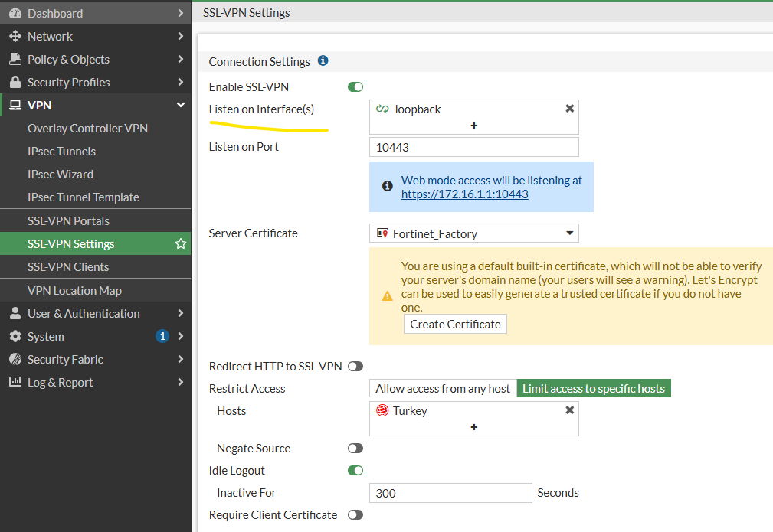The image size is (773, 532).
Task: Click the info icon in web mode notice
Action: (388, 186)
